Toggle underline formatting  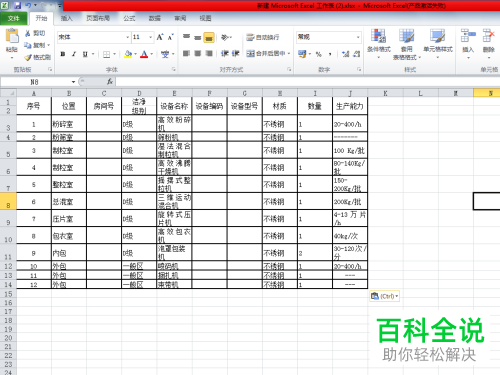[85, 54]
